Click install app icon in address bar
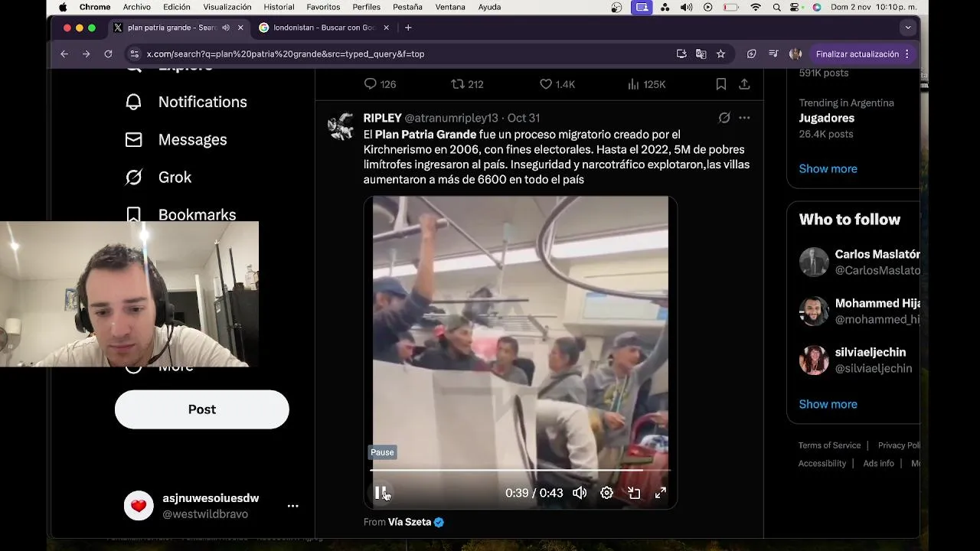 pyautogui.click(x=681, y=54)
